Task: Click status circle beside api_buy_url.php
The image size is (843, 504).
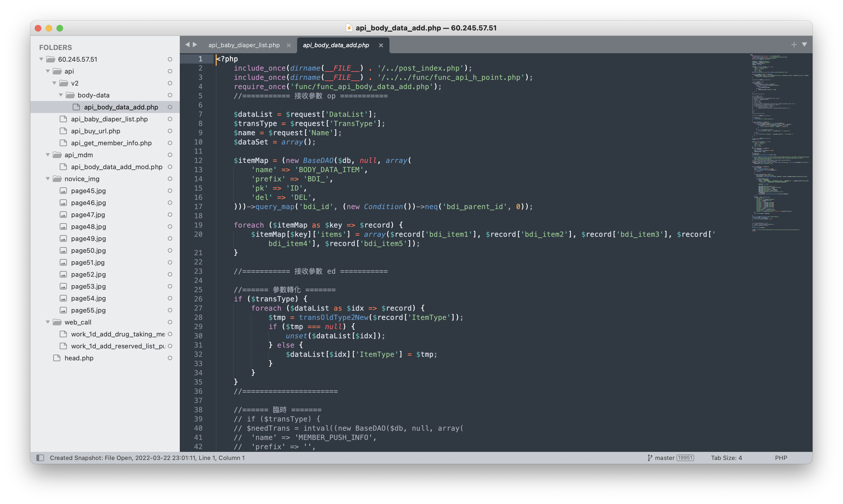Action: tap(170, 131)
